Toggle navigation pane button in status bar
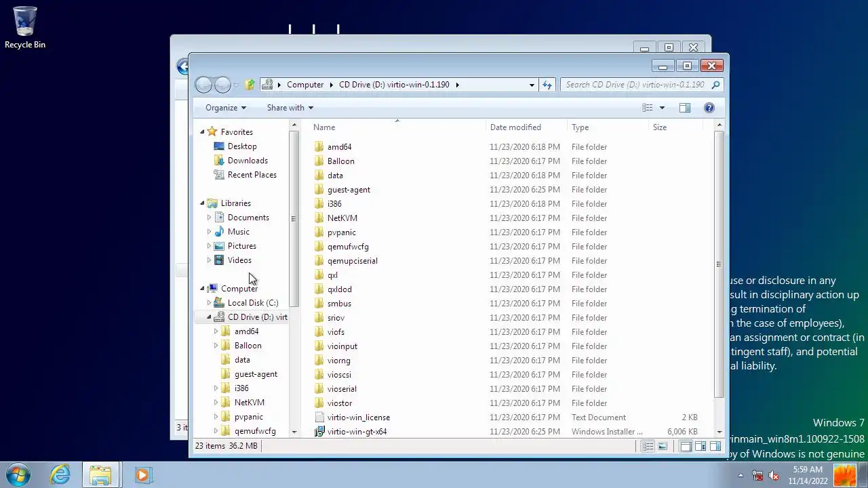Image resolution: width=868 pixels, height=488 pixels. [686, 446]
